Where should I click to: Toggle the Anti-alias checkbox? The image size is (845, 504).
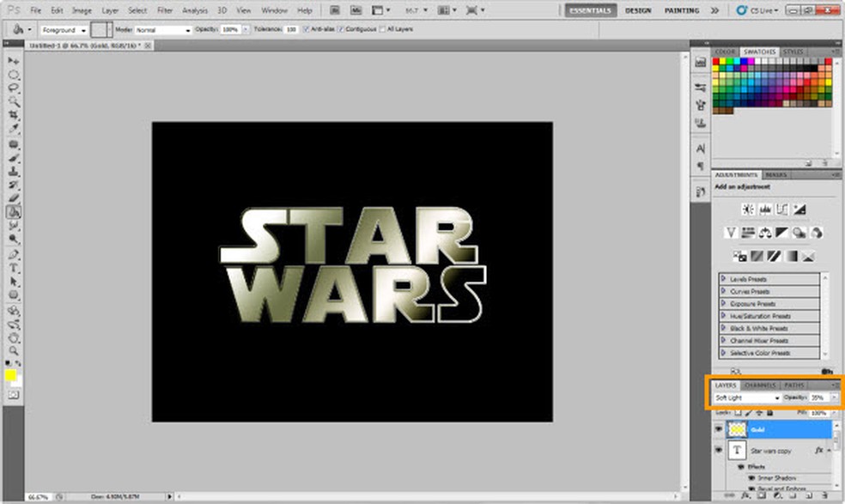pyautogui.click(x=306, y=29)
